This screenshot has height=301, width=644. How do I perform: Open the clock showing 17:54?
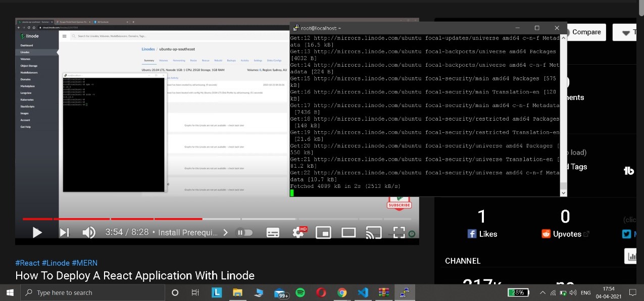click(x=609, y=292)
